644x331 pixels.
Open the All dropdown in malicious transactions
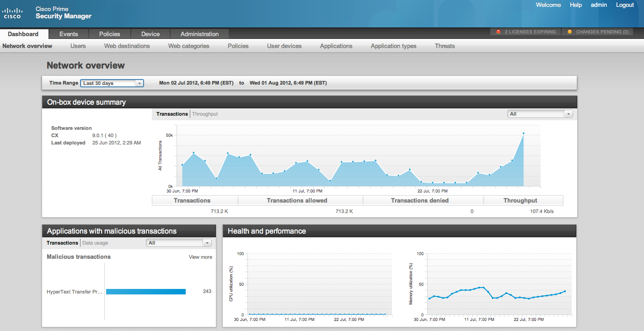click(x=179, y=243)
